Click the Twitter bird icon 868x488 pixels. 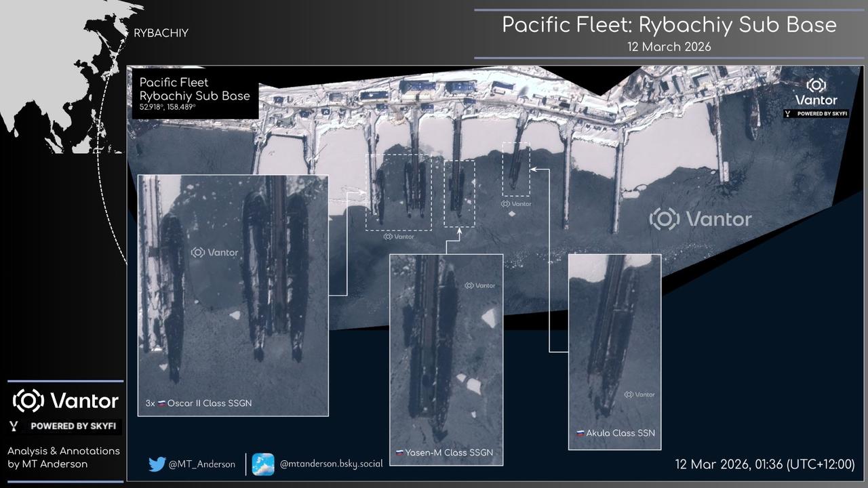[157, 464]
